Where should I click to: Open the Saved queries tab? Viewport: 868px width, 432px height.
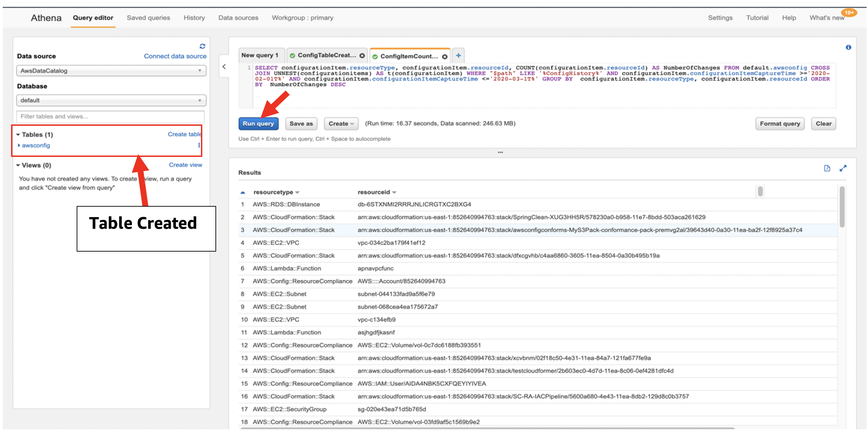pos(148,18)
